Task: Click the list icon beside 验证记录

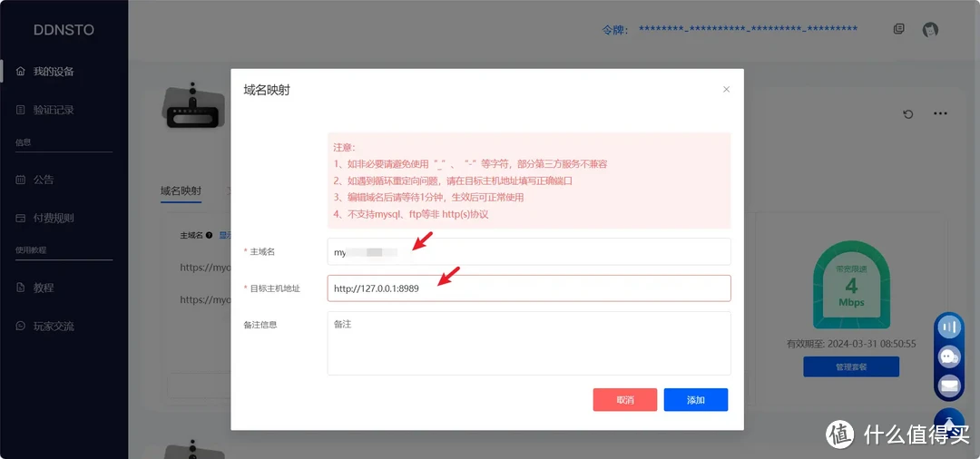Action: point(21,110)
